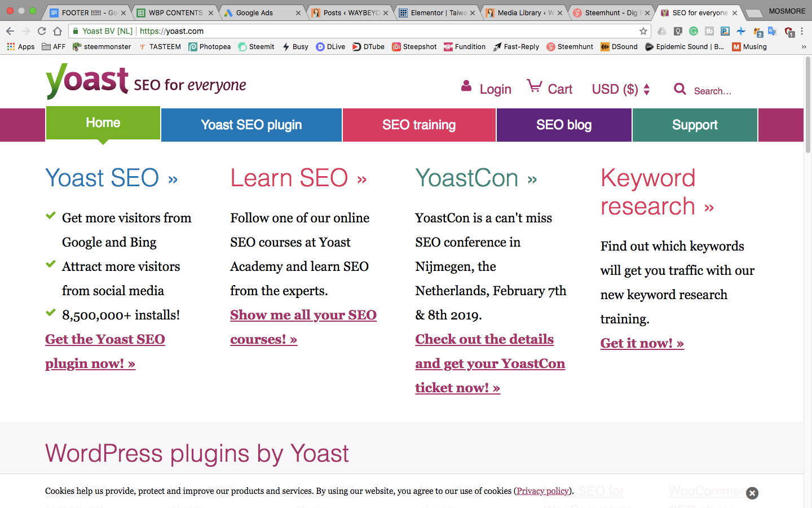The width and height of the screenshot is (812, 508).
Task: Show the hidden bookmarks overflow chevron
Action: (804, 47)
